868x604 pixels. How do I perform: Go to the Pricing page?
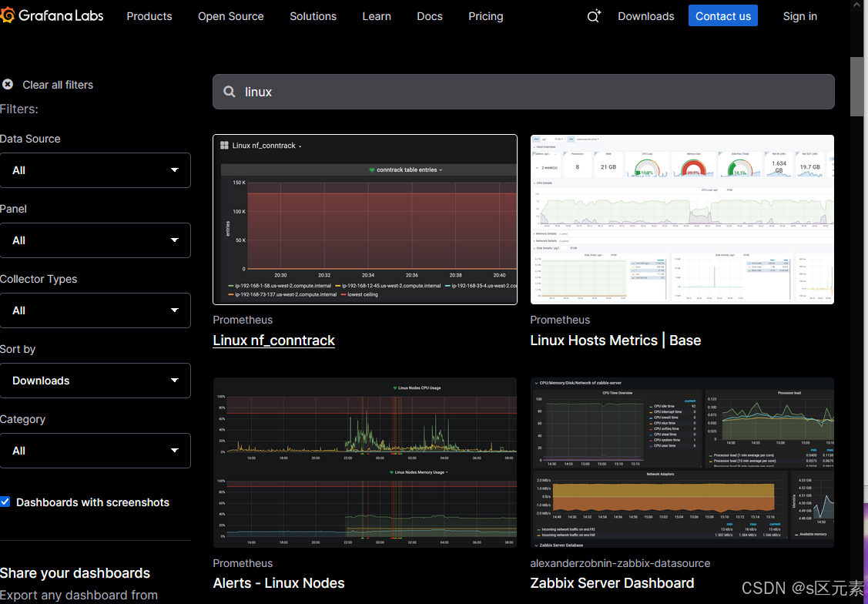tap(486, 17)
